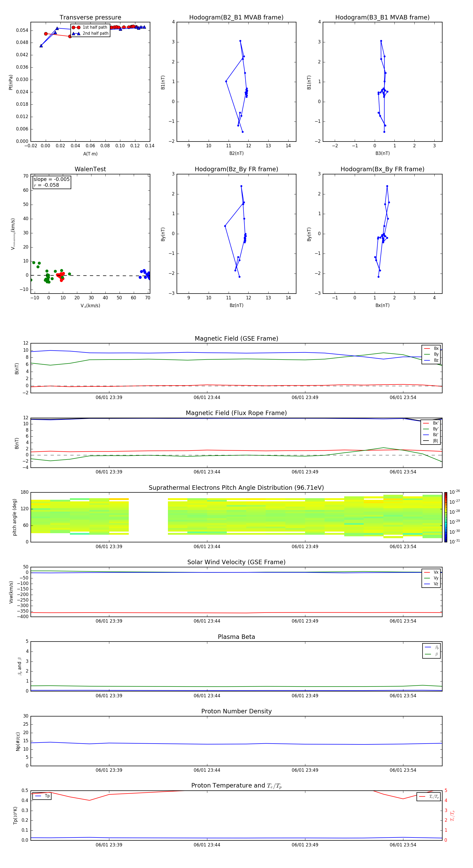
Task: Click the 'Bz(nT)' x-axis label of hodogram
Action: click(236, 305)
